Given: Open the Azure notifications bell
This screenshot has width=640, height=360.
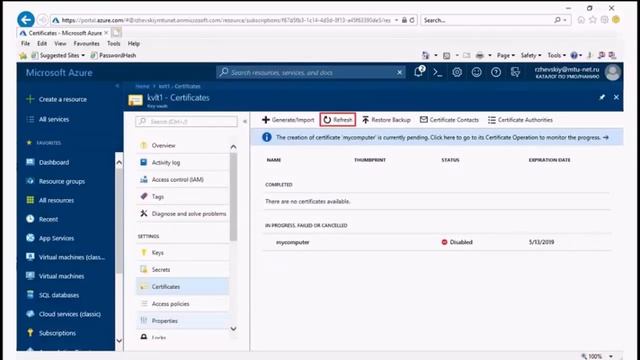Looking at the screenshot, I should 418,72.
